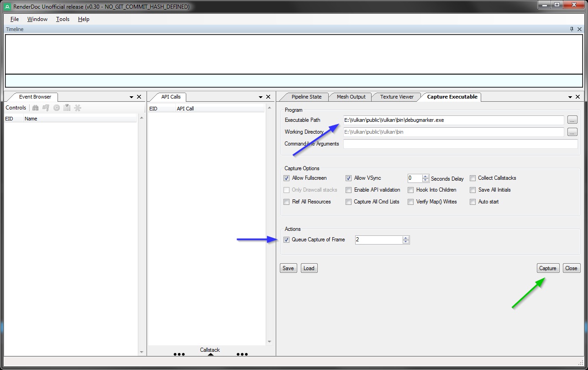Increase Seconds Delay value

click(x=425, y=176)
